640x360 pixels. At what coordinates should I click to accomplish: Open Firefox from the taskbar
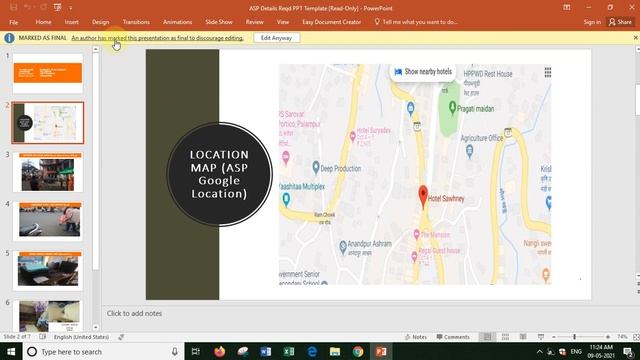pos(219,351)
